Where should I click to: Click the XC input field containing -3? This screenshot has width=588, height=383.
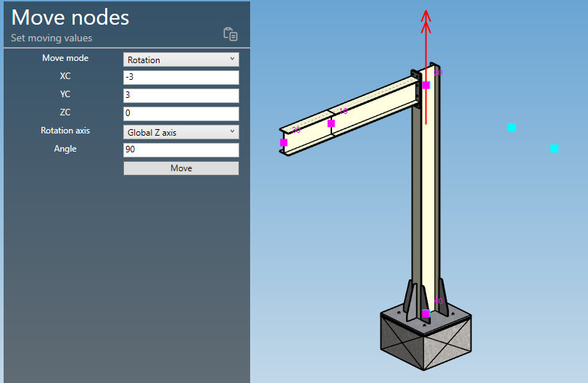(181, 78)
